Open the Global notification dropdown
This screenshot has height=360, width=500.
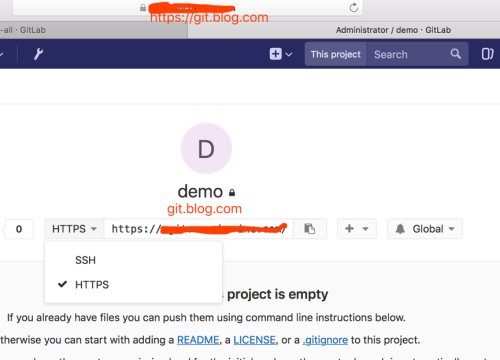pos(425,229)
